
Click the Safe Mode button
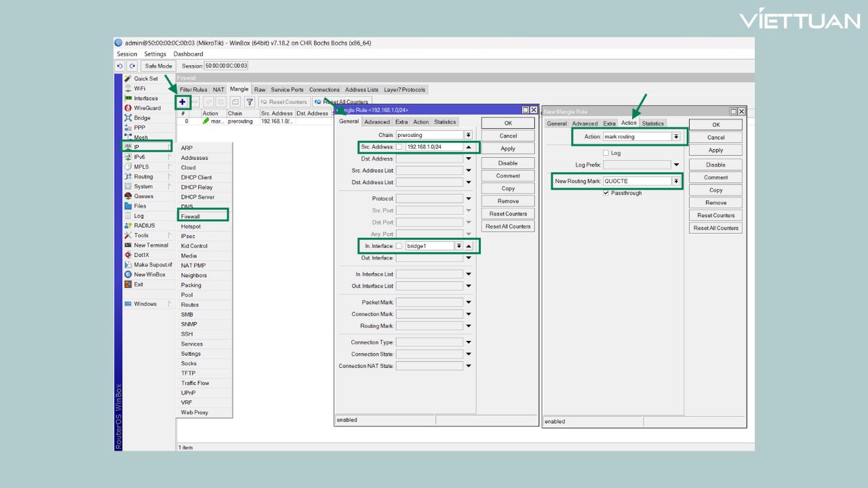tap(159, 66)
